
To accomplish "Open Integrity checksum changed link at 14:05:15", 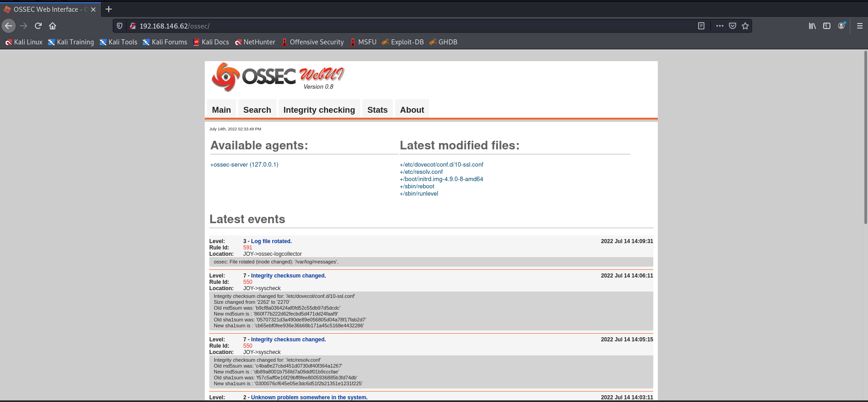I will pos(289,340).
